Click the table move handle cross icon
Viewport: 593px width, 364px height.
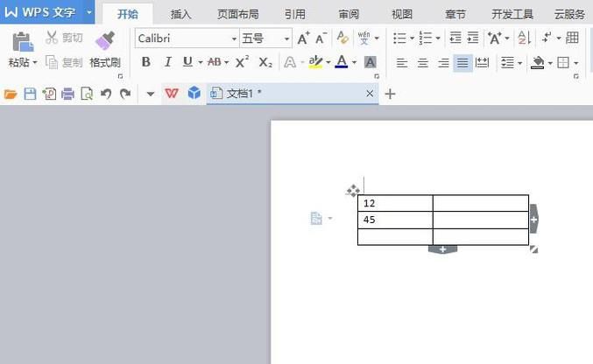tap(353, 191)
